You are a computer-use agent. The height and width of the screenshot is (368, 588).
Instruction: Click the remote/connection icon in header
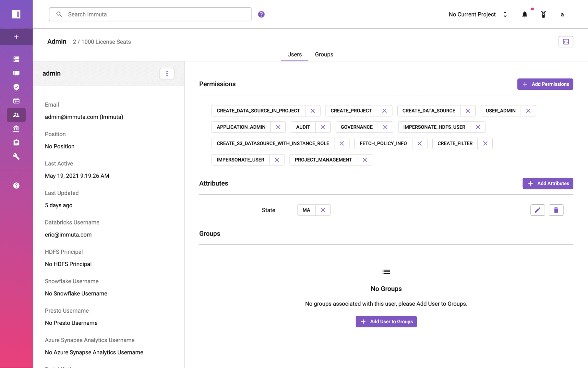pos(543,14)
